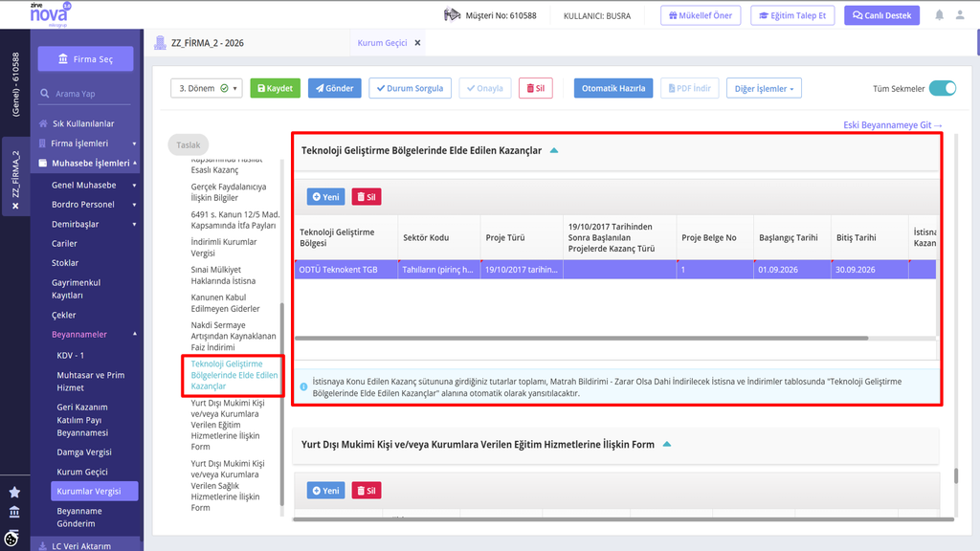Click the horizontal scrollbar under the table

(x=581, y=338)
